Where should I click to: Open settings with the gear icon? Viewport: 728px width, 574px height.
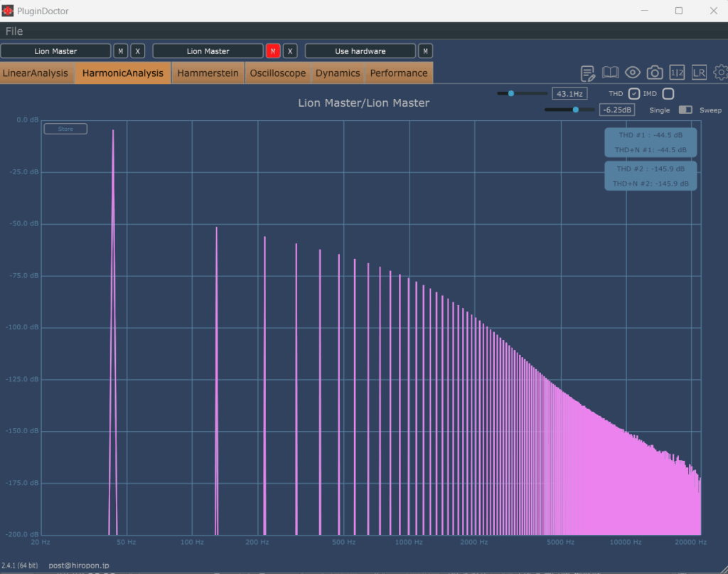point(721,73)
